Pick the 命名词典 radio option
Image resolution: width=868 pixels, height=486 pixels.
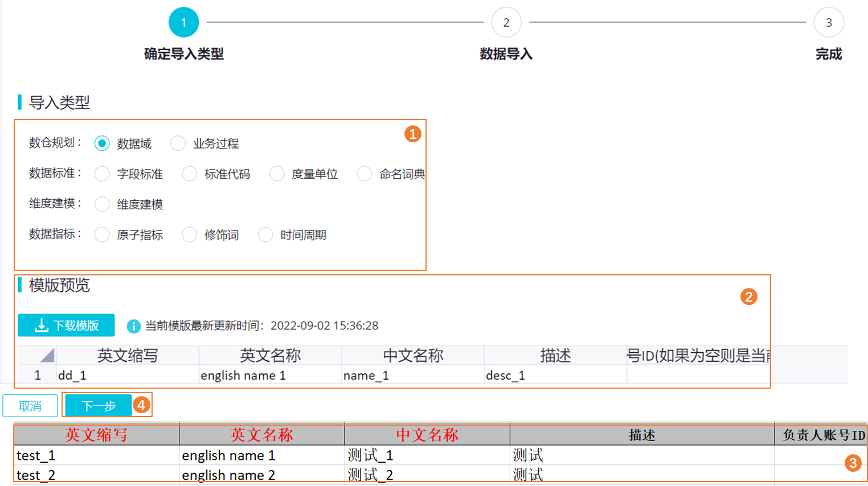point(365,174)
